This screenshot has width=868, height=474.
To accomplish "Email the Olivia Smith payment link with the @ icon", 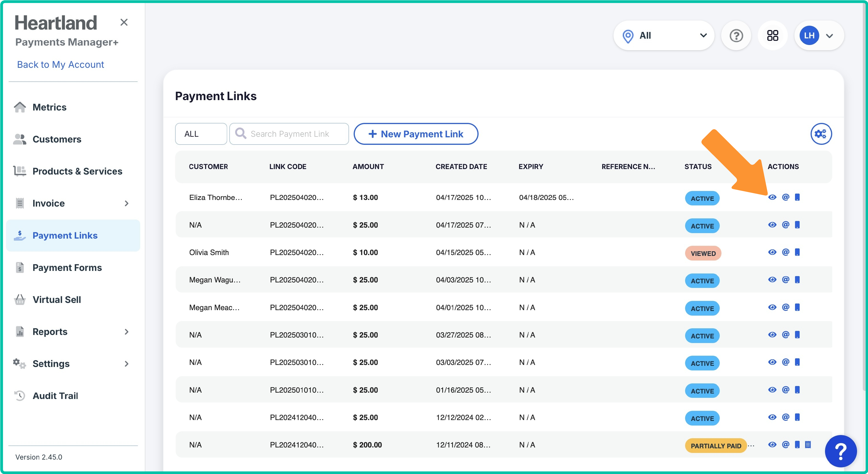I will point(785,252).
